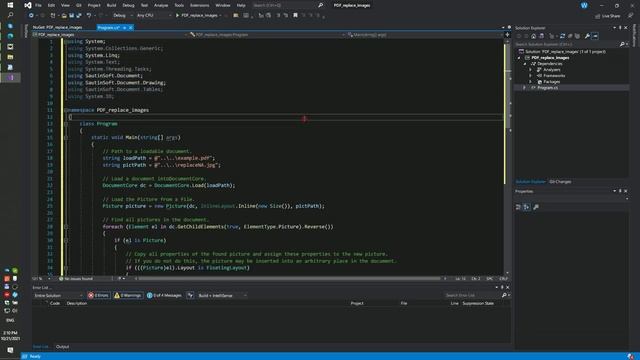Click the Save toolbar icon

(x=71, y=16)
